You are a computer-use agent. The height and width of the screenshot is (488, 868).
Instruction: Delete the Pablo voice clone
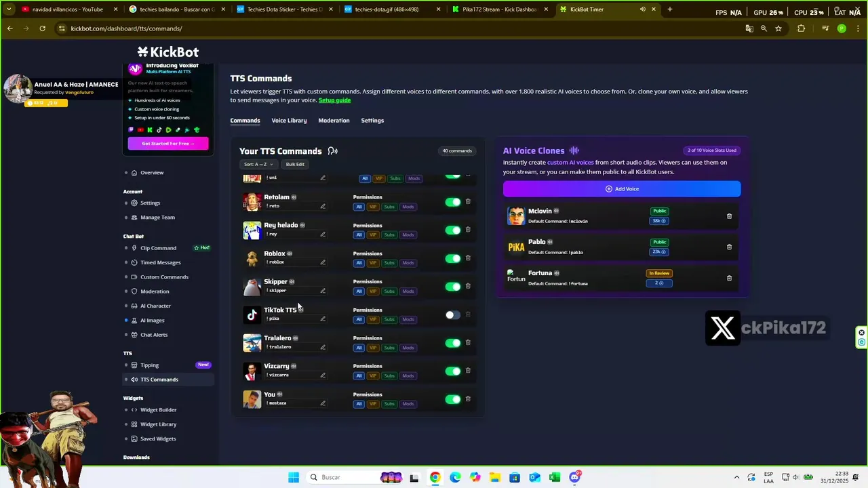(729, 247)
